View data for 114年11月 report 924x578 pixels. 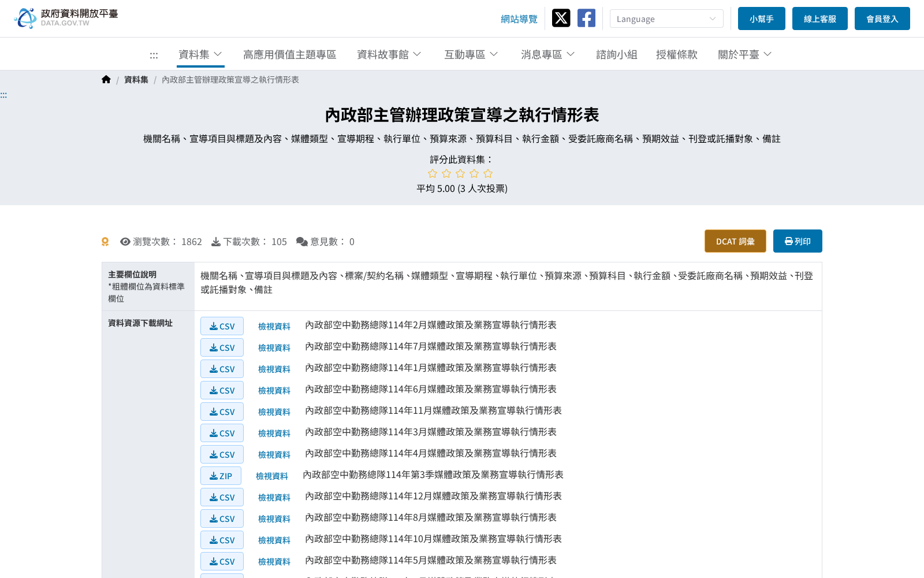click(274, 412)
